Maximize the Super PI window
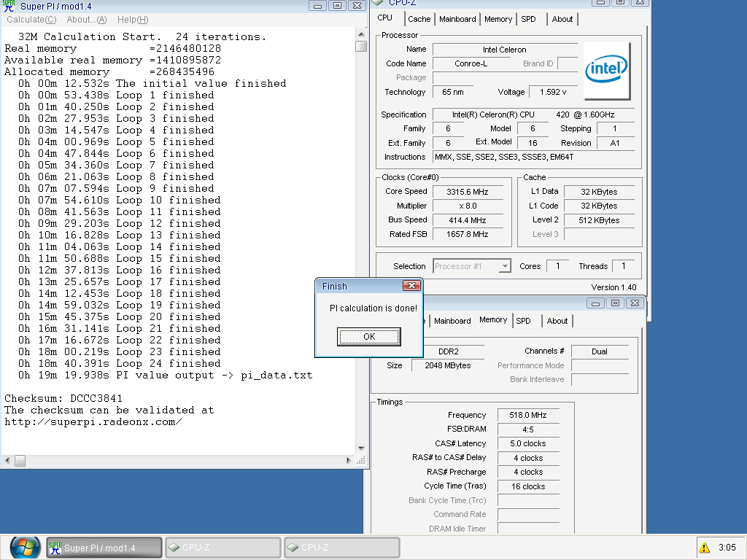The width and height of the screenshot is (747, 560). pyautogui.click(x=337, y=6)
